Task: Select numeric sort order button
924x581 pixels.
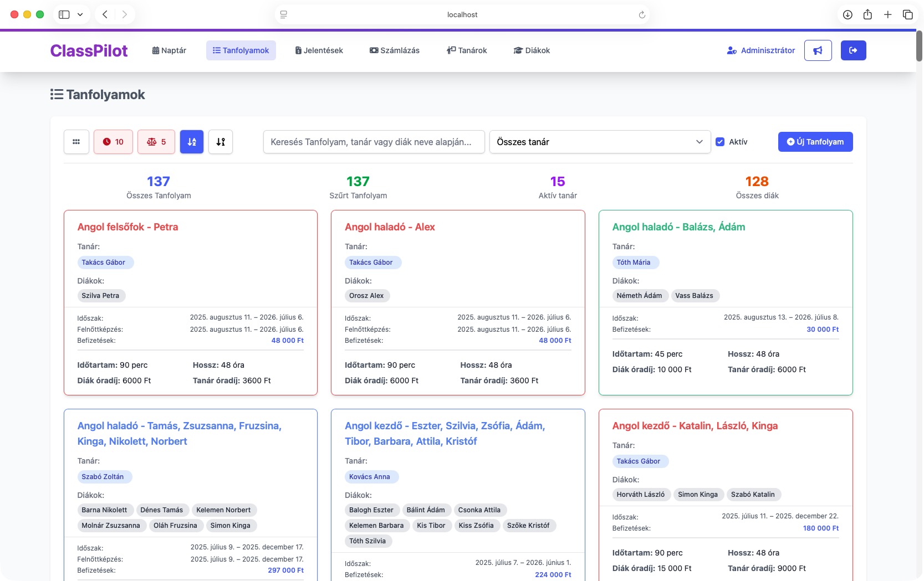Action: coord(221,142)
